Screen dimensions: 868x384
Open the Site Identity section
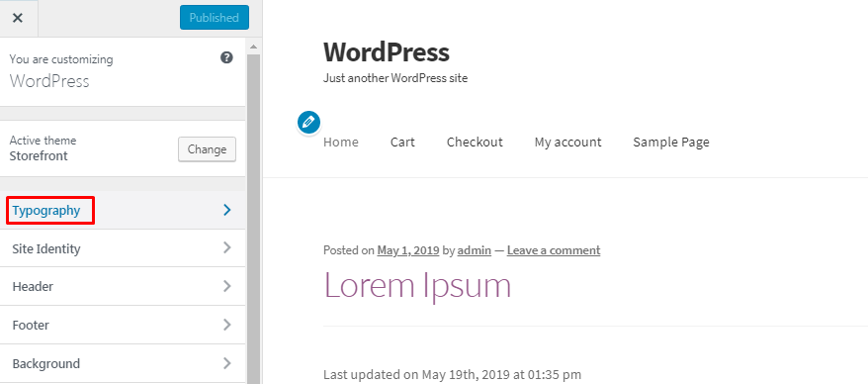click(123, 248)
